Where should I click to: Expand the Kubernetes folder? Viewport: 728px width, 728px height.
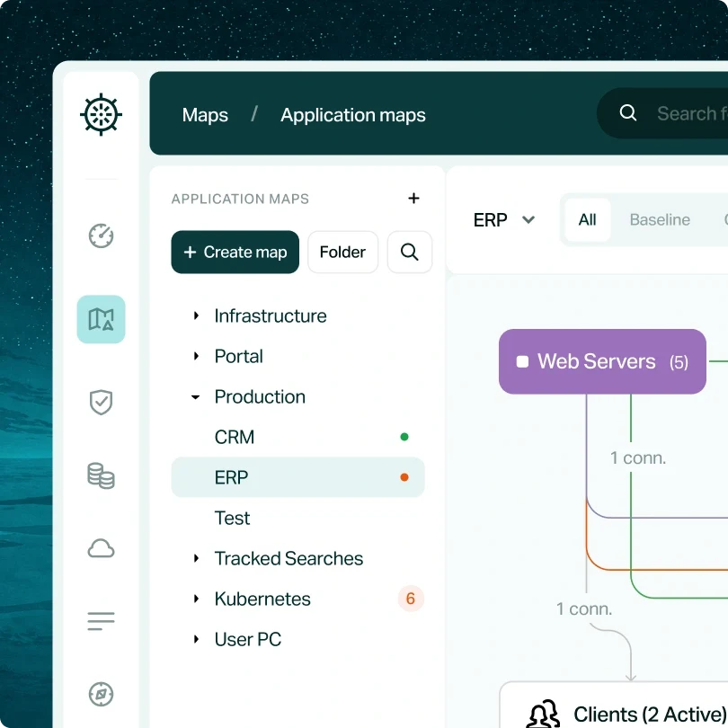[196, 599]
